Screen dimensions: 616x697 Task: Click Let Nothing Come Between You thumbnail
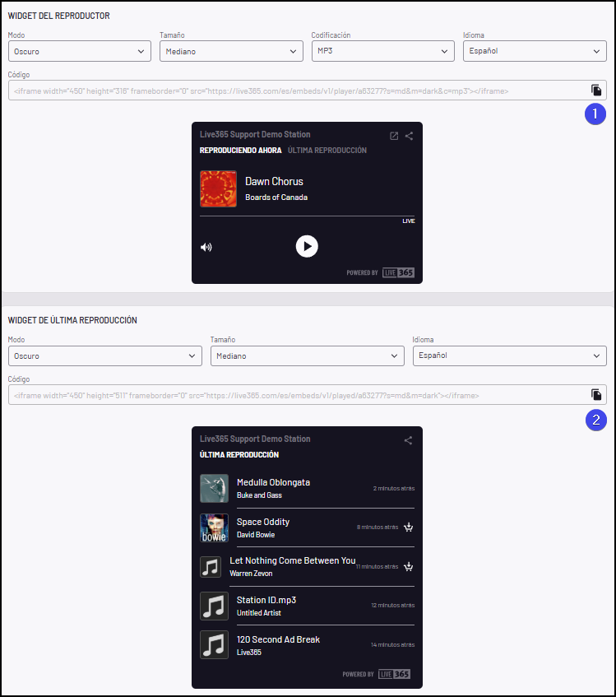[x=211, y=567]
